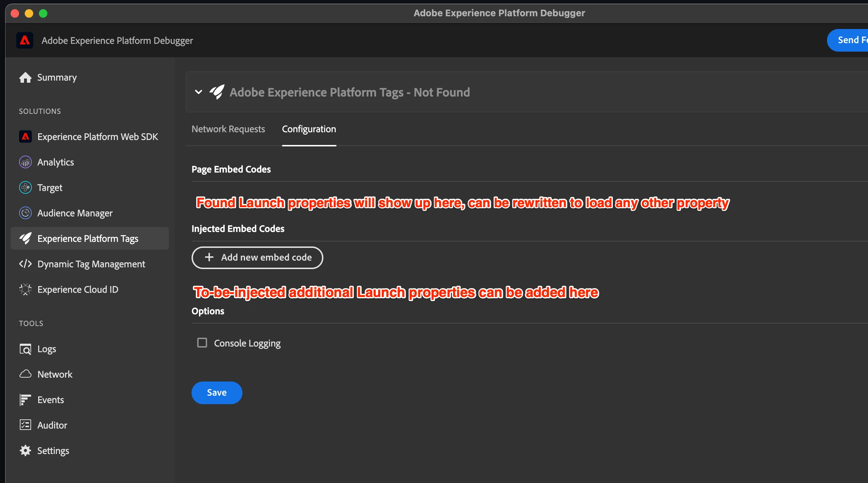Select the Configuration tab
Viewport: 868px width, 483px height.
click(x=309, y=129)
